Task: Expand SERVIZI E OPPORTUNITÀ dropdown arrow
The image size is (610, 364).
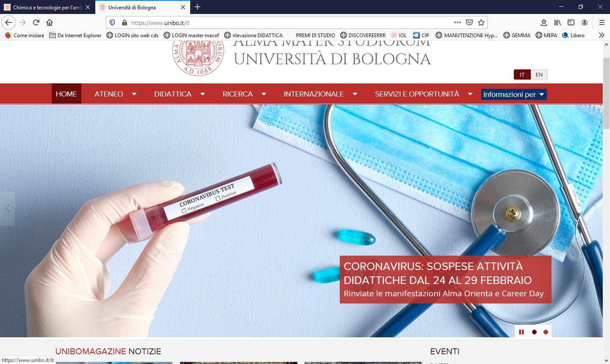Action: coord(470,94)
